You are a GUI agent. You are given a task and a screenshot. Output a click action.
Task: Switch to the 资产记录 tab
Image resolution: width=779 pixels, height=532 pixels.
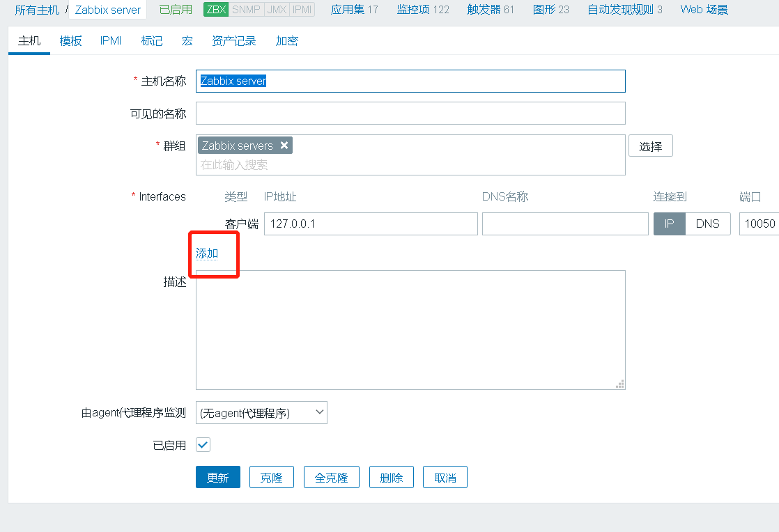[233, 40]
